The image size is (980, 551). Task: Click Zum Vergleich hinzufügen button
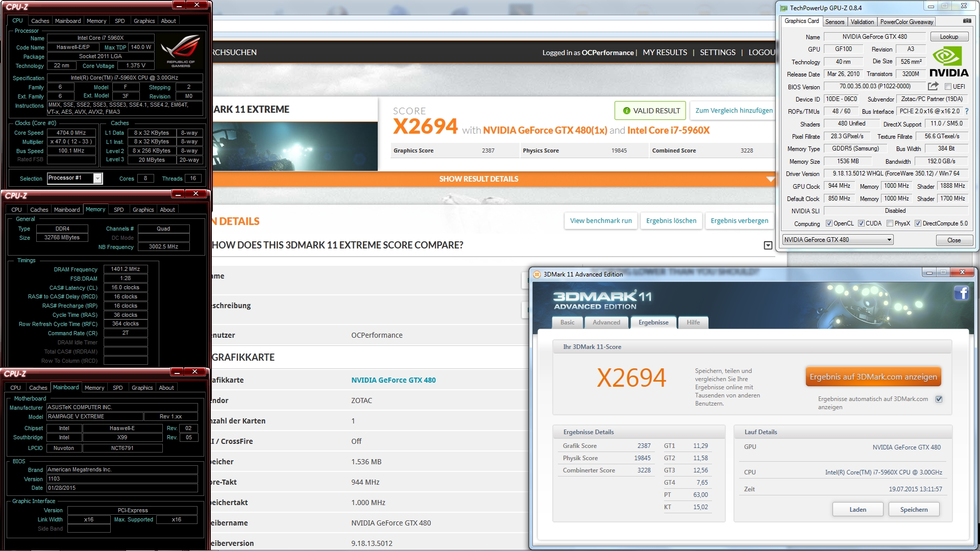click(733, 111)
